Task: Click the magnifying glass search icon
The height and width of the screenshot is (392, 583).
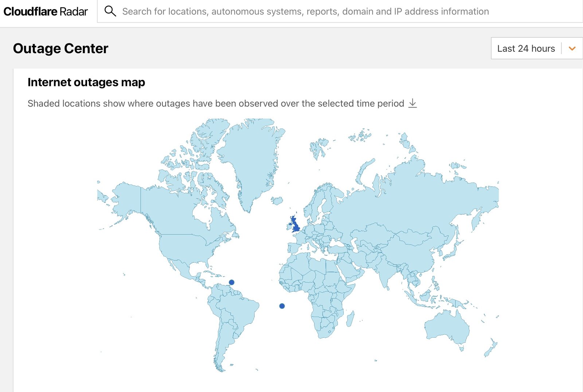Action: [x=110, y=11]
